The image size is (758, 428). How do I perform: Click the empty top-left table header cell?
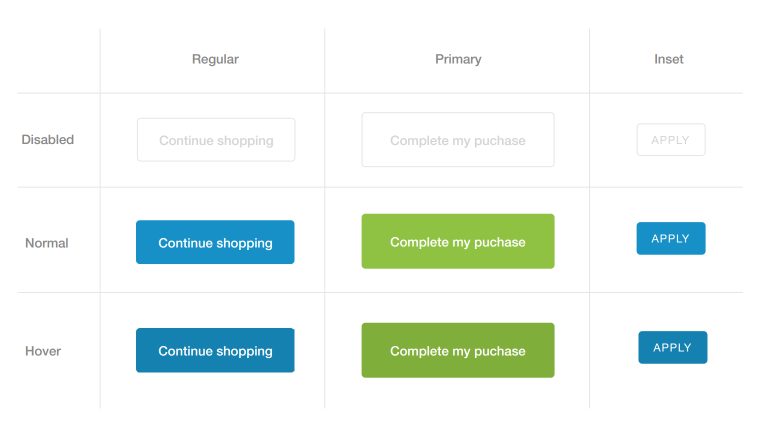58,60
